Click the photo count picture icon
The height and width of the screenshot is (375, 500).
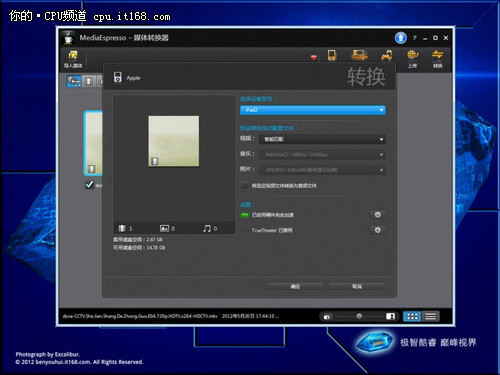(164, 228)
